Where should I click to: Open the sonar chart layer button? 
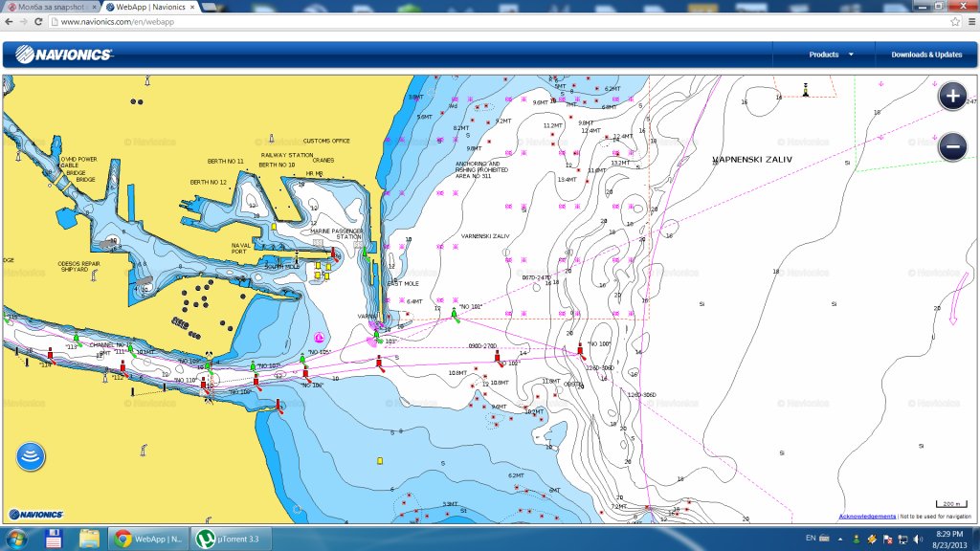[30, 456]
